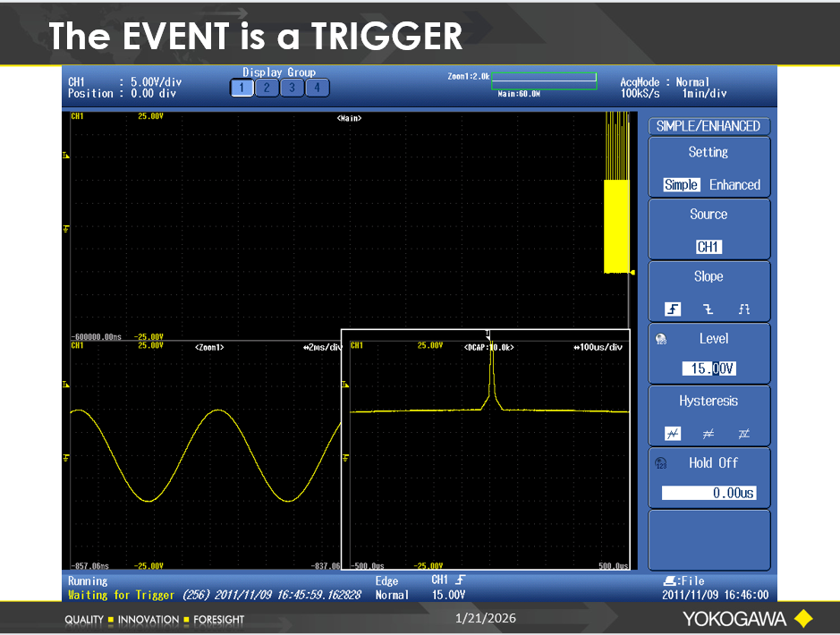Select the both-edges slope icon
This screenshot has height=635, width=840.
(x=743, y=309)
